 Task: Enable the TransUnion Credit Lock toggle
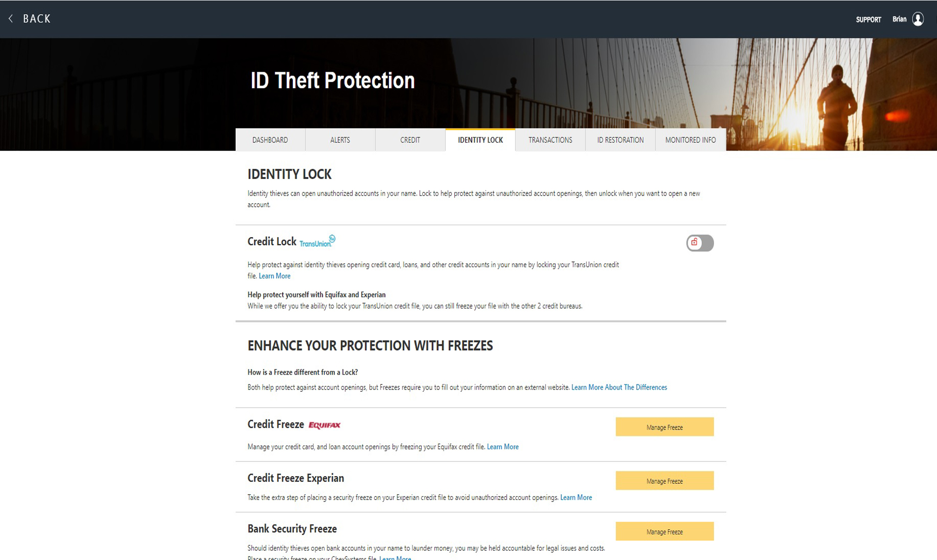point(700,242)
